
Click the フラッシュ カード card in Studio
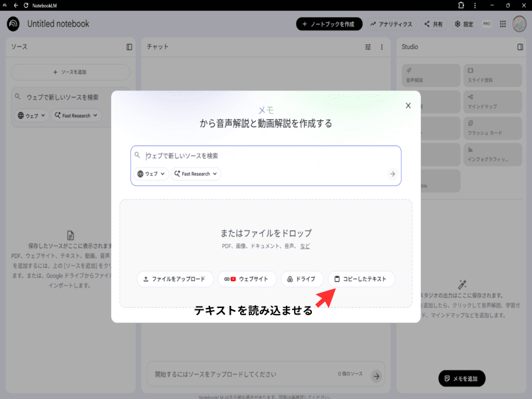click(492, 128)
